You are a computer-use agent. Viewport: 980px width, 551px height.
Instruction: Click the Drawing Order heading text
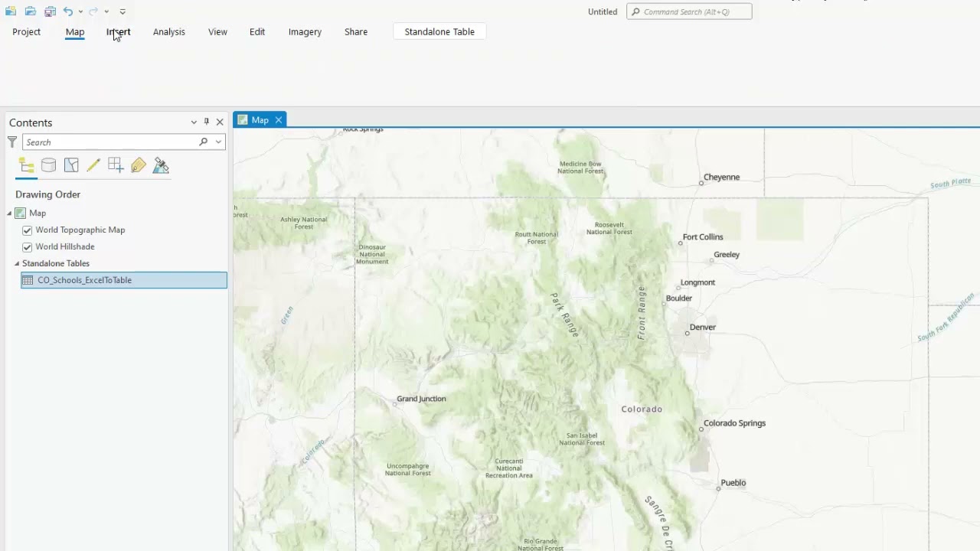coord(48,194)
